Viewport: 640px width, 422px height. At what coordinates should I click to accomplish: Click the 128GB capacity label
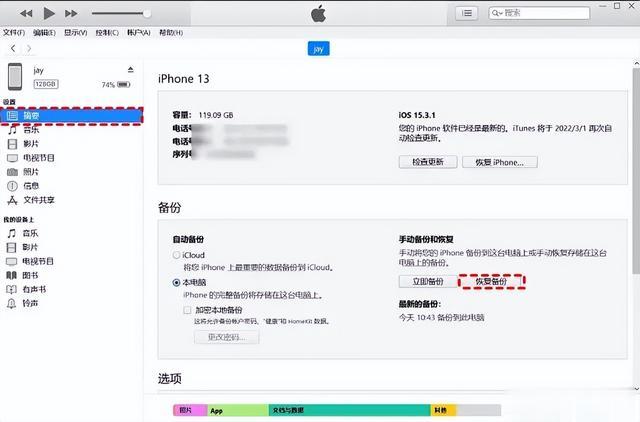tap(46, 84)
